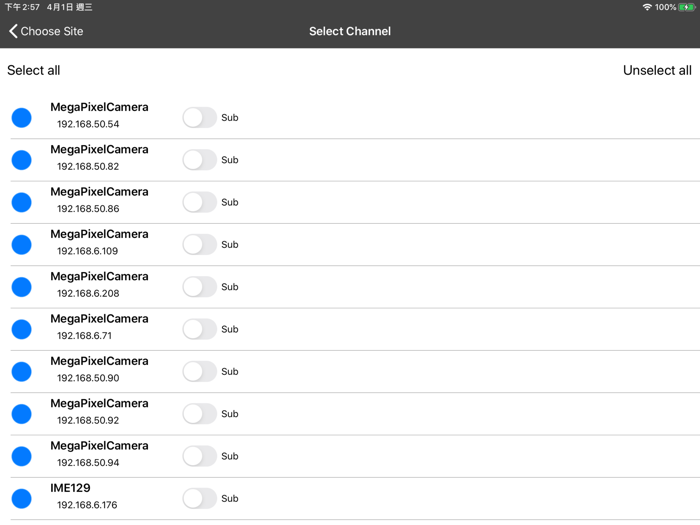Image resolution: width=700 pixels, height=525 pixels.
Task: Deselect blue circle for camera 192.168.50.94
Action: coord(21,456)
